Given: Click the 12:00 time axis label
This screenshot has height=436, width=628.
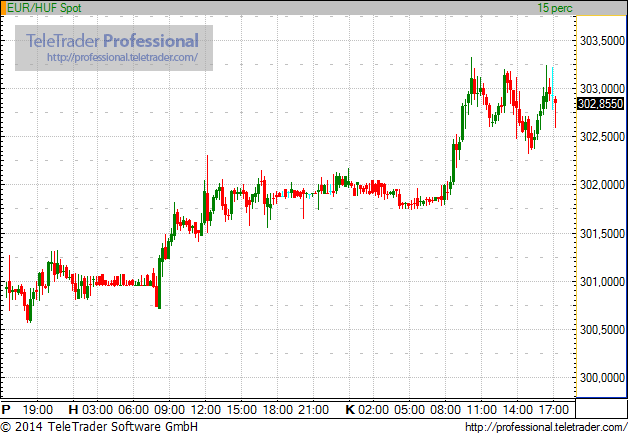Looking at the screenshot, I should click(x=205, y=410).
